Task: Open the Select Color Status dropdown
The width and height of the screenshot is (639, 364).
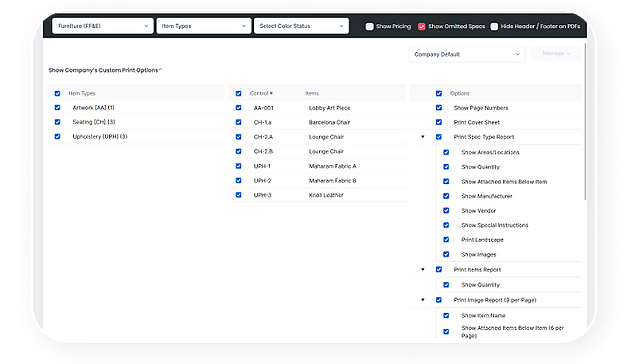Action: coord(301,26)
